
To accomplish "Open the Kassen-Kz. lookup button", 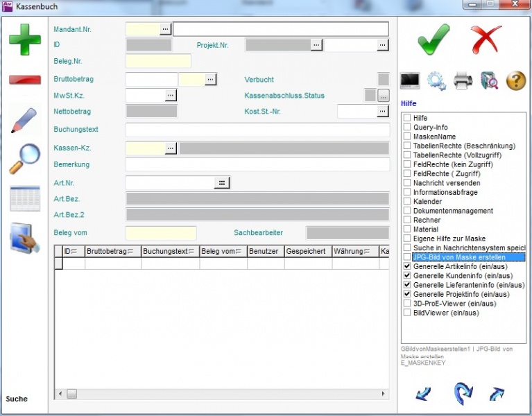I will coord(171,148).
